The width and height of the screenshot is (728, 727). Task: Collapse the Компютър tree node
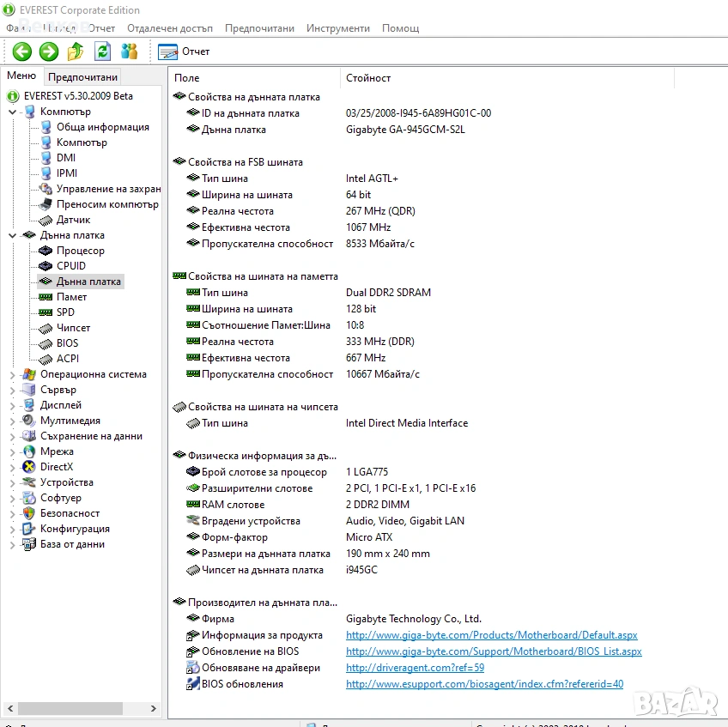pos(12,112)
